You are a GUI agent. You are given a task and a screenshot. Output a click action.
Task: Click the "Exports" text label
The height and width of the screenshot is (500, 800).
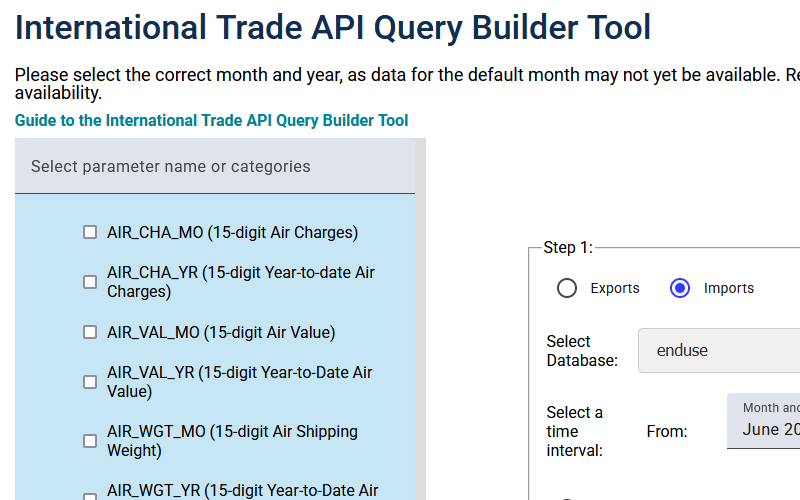click(615, 288)
